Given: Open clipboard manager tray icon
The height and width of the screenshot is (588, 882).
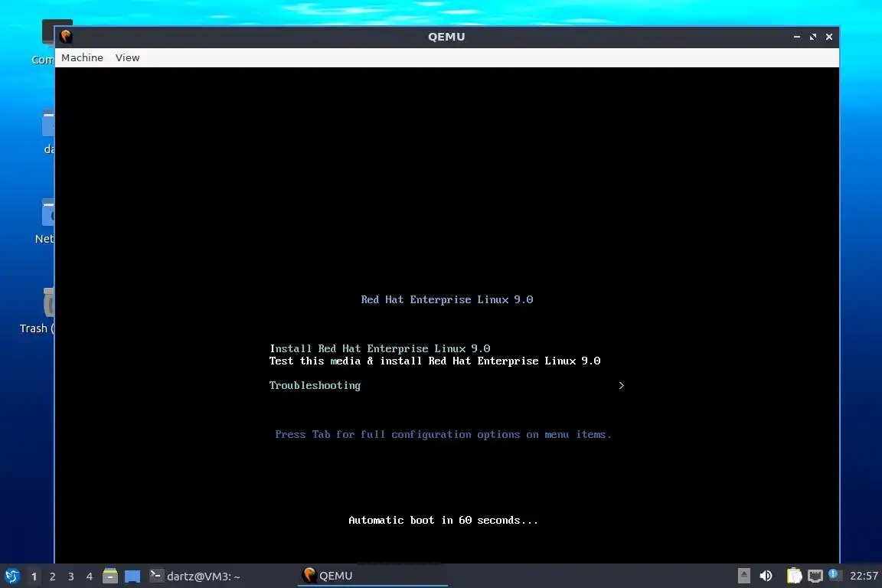Looking at the screenshot, I should click(794, 576).
